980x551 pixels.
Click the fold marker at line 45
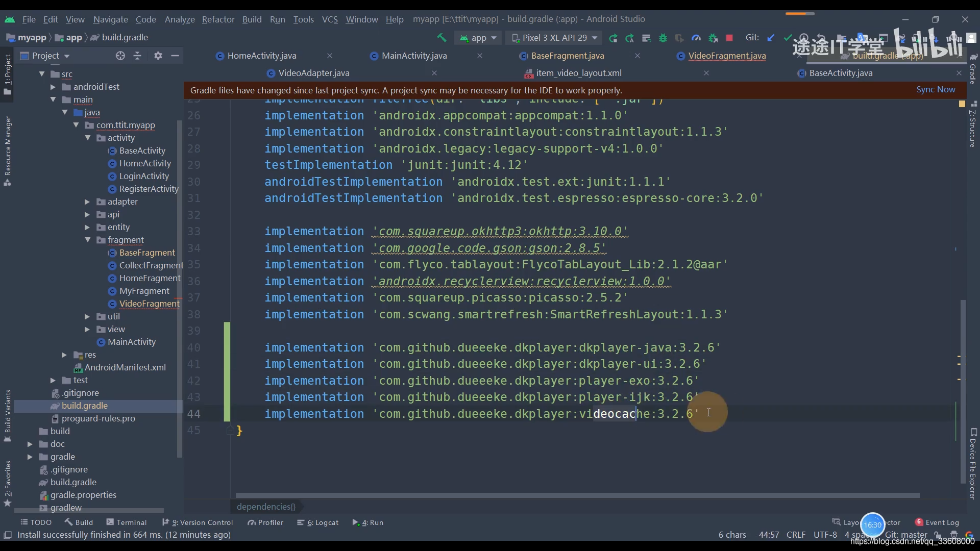(x=230, y=431)
